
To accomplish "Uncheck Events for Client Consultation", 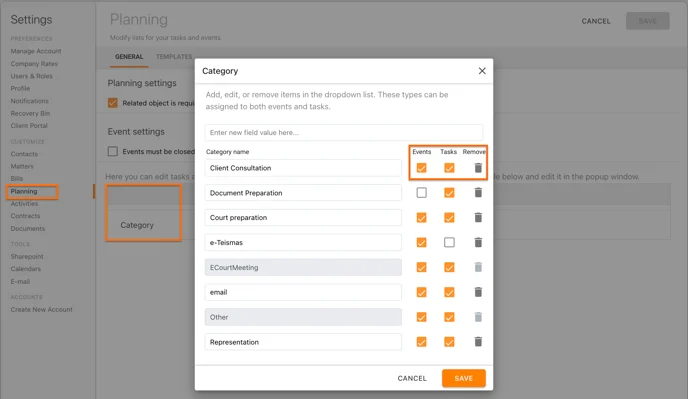I will tap(422, 168).
